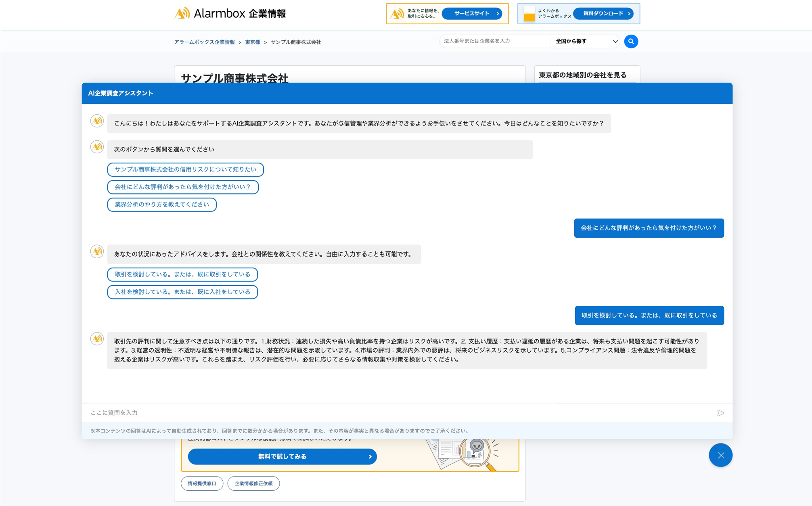Click the blue search magnifier icon

click(631, 41)
